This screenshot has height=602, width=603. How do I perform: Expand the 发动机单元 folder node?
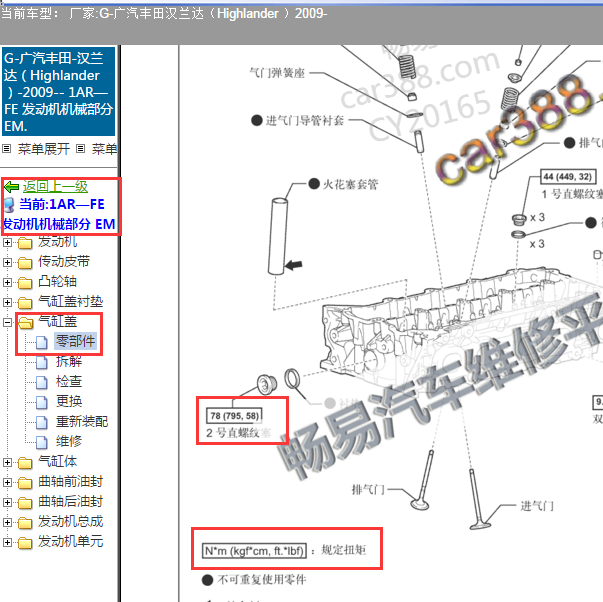[x=7, y=542]
